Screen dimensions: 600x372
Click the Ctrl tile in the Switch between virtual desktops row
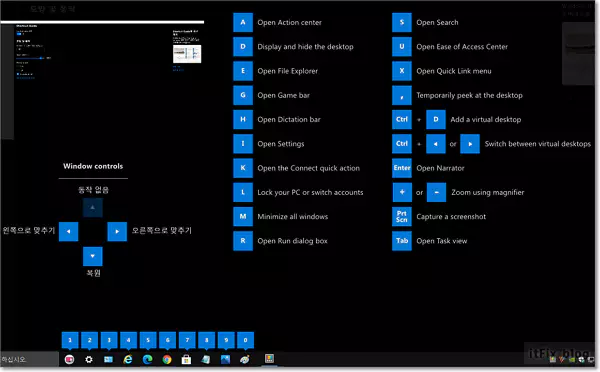click(402, 144)
